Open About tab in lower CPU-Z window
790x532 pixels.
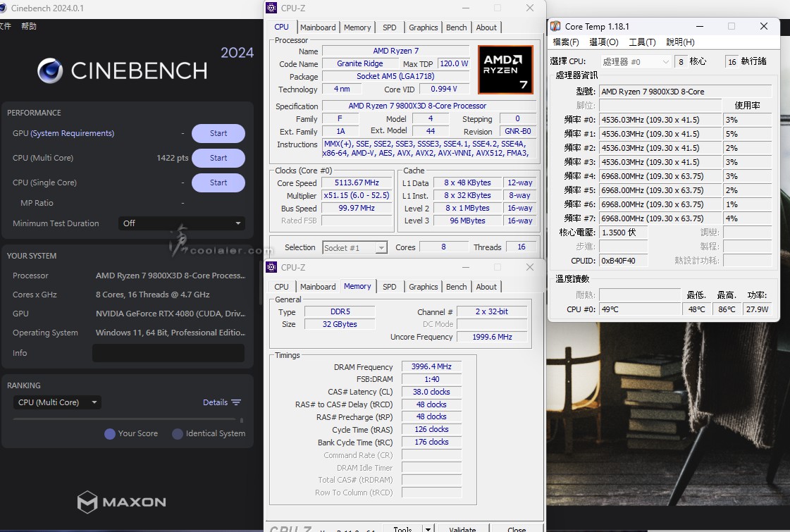tap(486, 287)
